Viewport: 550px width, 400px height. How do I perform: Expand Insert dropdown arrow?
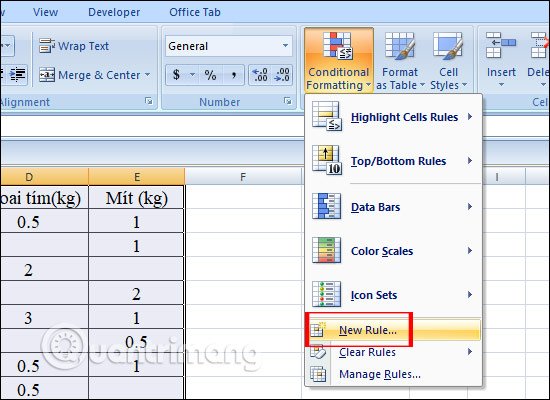(x=501, y=85)
